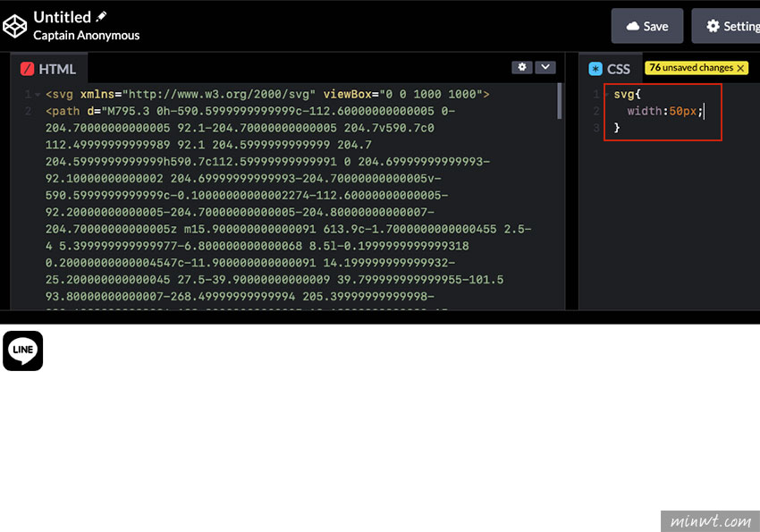Click HTML editor vertical scrollbar
The height and width of the screenshot is (532, 760).
click(x=560, y=101)
